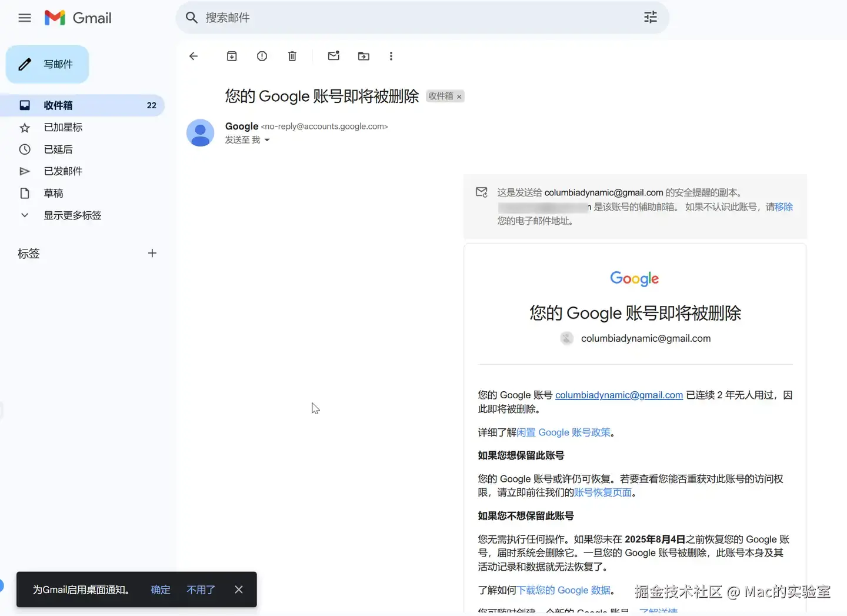The image size is (847, 616).
Task: Click the account avatar beside columbiadynamic@gmail.com
Action: pos(566,338)
